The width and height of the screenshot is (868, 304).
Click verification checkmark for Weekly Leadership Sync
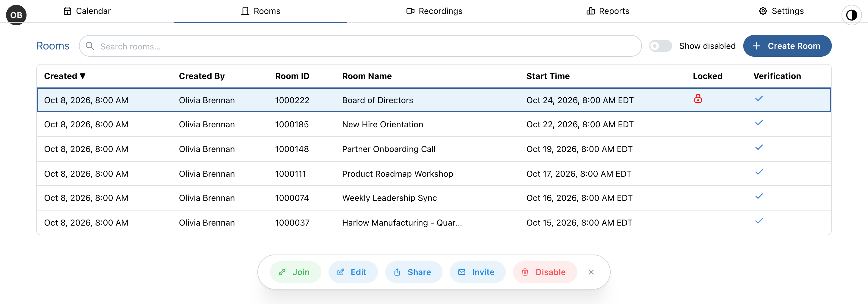pos(759,197)
